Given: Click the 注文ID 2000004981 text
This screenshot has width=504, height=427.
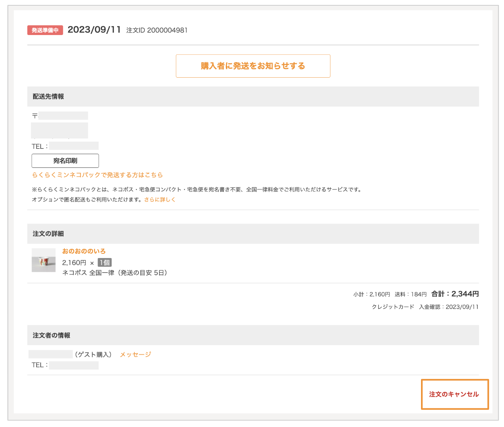Looking at the screenshot, I should point(157,30).
